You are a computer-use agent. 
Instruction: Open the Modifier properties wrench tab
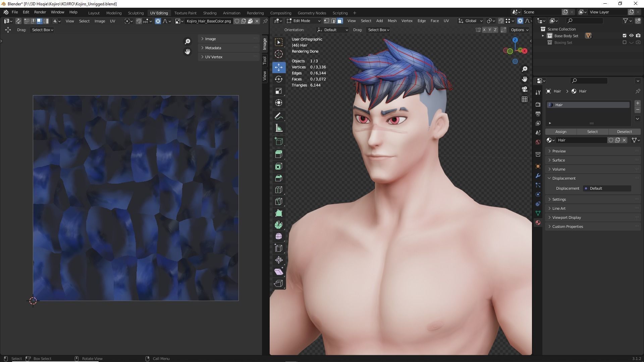point(538,176)
